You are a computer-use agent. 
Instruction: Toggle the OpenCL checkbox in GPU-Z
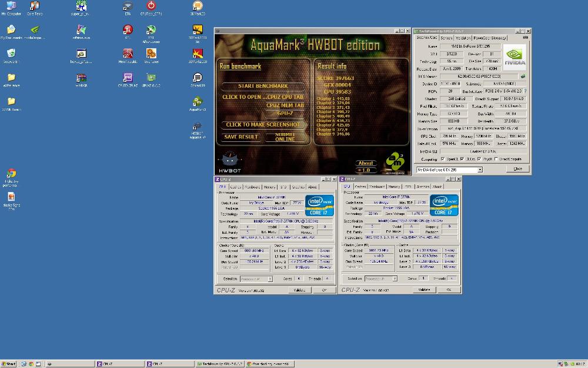click(x=443, y=159)
